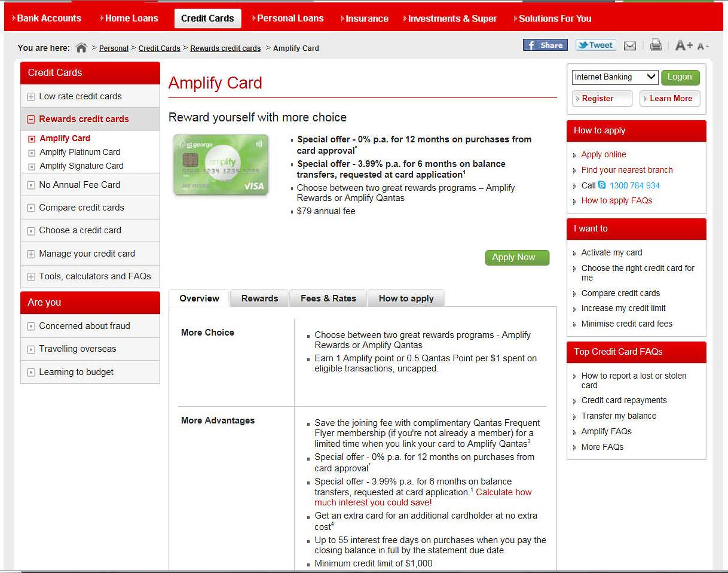The image size is (728, 573).
Task: Email this page via envelope icon
Action: pyautogui.click(x=630, y=45)
